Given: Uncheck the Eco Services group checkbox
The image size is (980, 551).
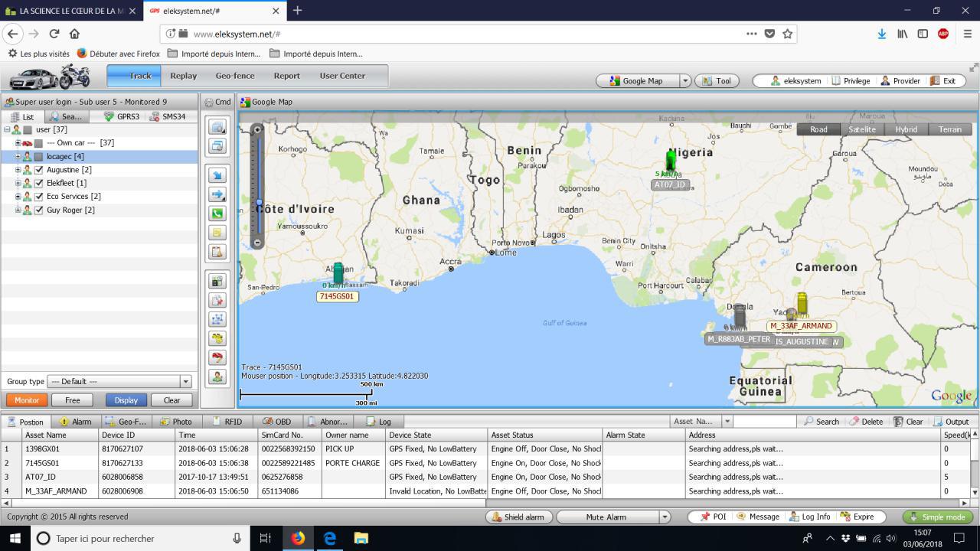Looking at the screenshot, I should 39,197.
